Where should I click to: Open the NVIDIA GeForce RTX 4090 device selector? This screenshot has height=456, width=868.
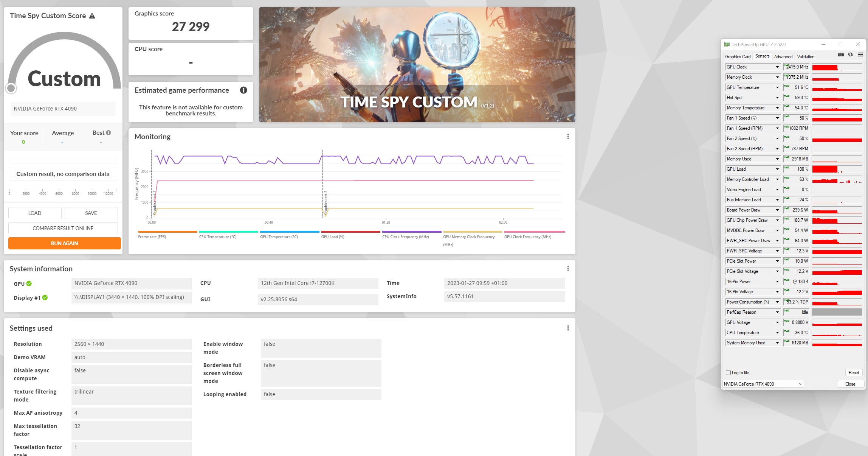pyautogui.click(x=763, y=384)
